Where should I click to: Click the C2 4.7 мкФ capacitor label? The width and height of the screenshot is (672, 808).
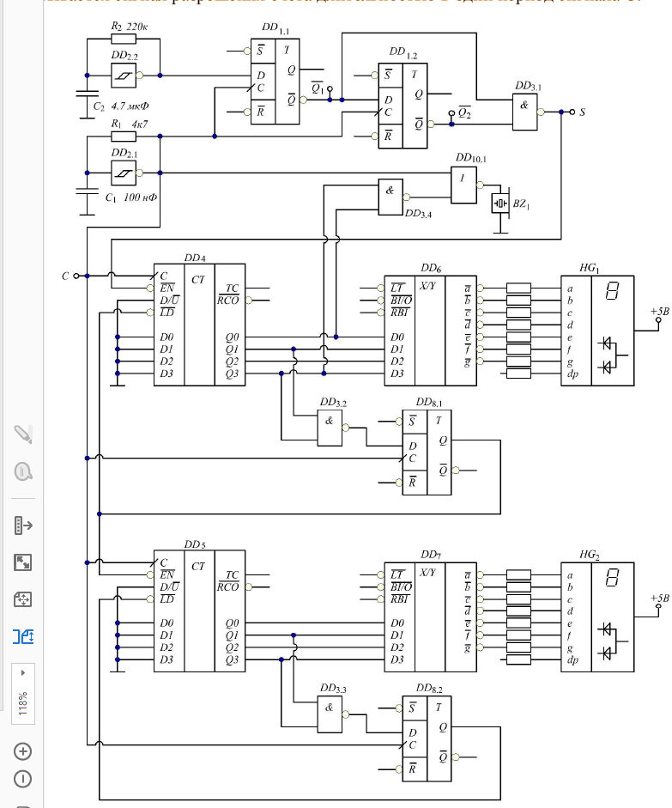click(x=121, y=106)
